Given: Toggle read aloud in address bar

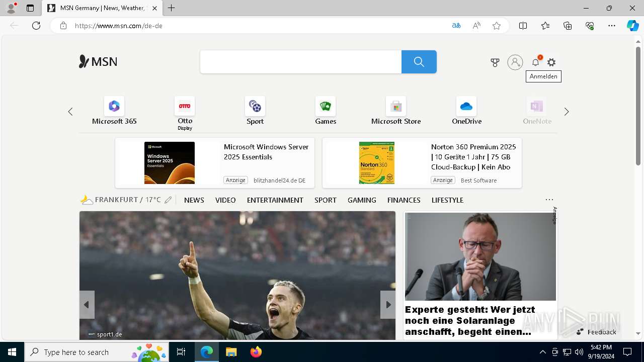Looking at the screenshot, I should [476, 26].
